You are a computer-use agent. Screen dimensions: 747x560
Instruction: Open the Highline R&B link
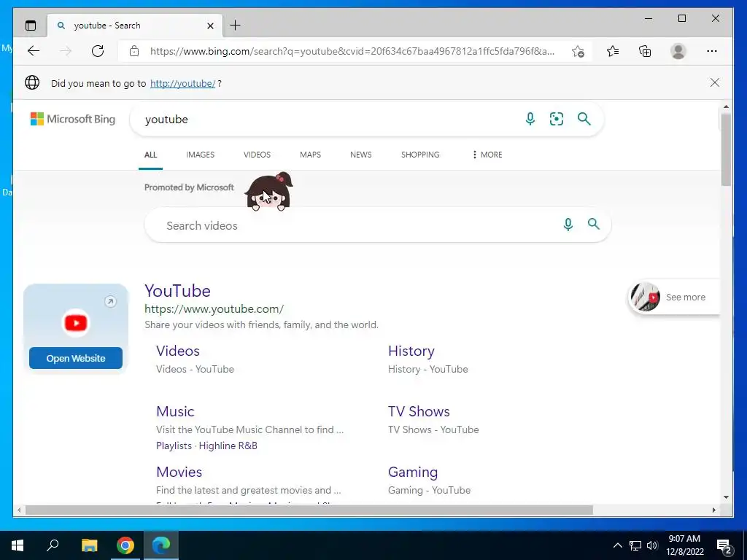[228, 446]
